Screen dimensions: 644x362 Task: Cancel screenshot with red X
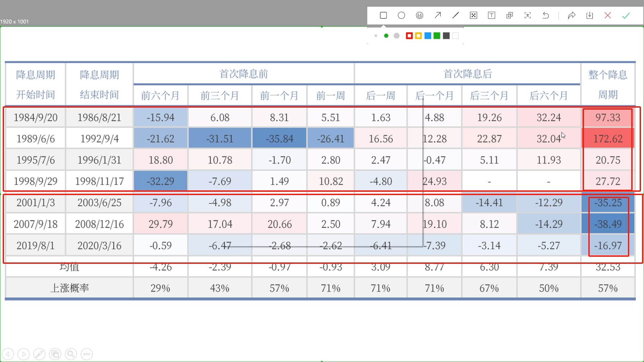click(608, 15)
